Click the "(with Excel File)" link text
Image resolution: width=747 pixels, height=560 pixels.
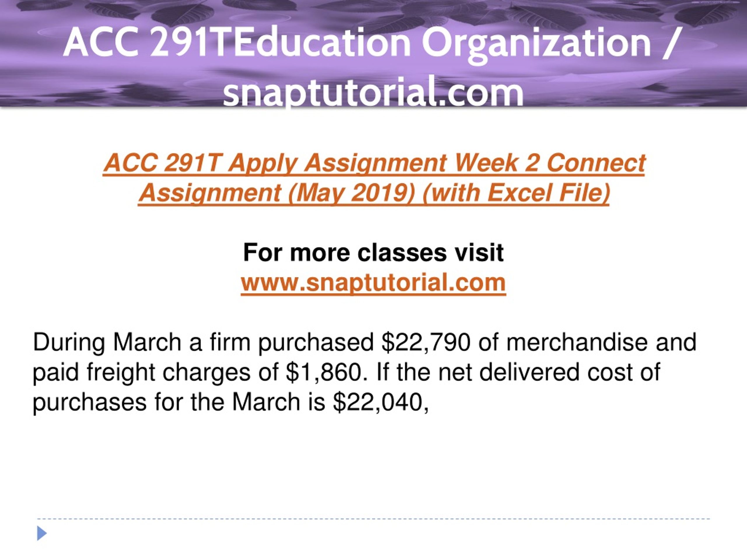[516, 193]
